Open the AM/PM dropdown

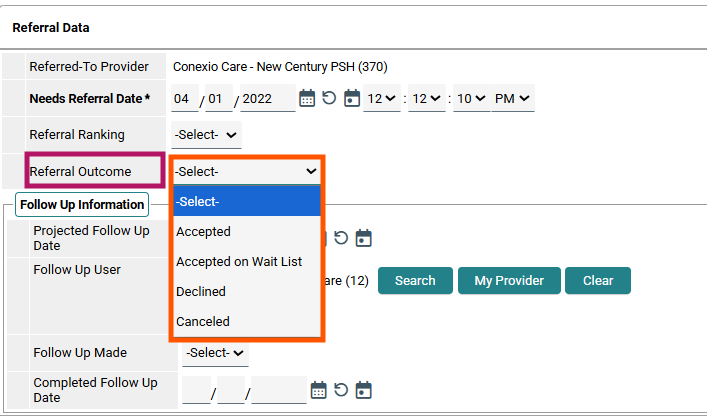[x=513, y=98]
